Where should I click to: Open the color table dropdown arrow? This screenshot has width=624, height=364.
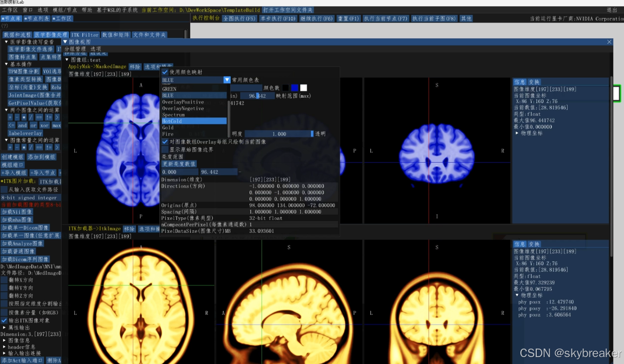pos(227,80)
